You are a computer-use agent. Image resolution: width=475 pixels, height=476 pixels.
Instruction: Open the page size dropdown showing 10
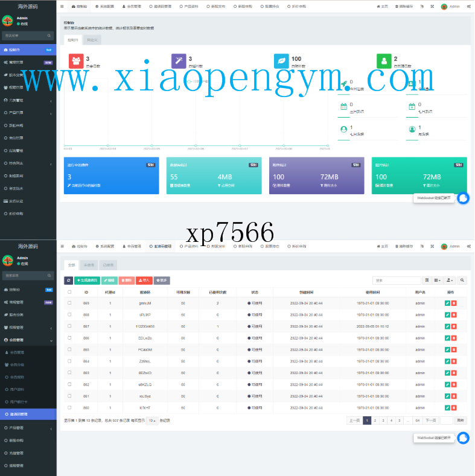tap(152, 420)
